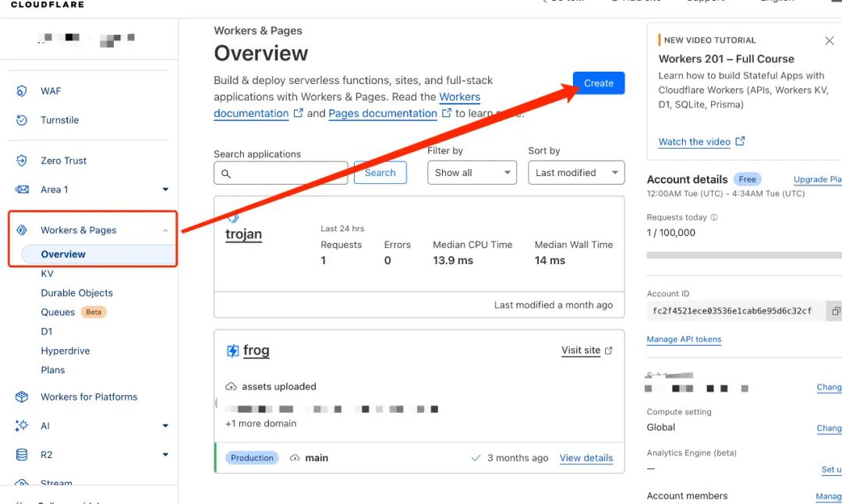Open Hyperdrive in the sidebar
Viewport: 842px width, 504px height.
tap(65, 351)
